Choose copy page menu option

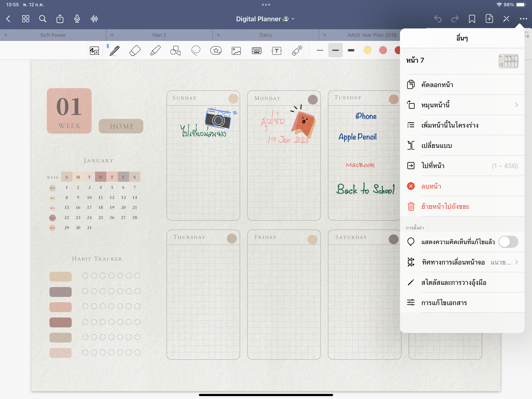(437, 85)
